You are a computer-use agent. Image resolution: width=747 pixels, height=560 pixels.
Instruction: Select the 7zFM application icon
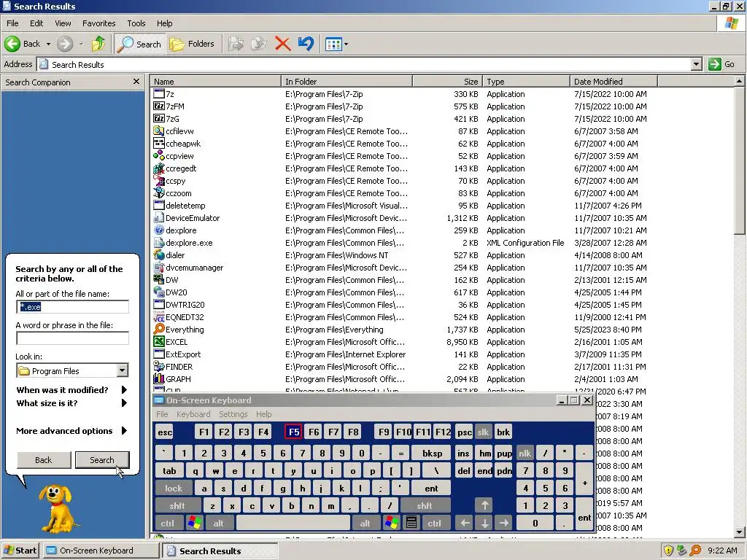pyautogui.click(x=158, y=106)
